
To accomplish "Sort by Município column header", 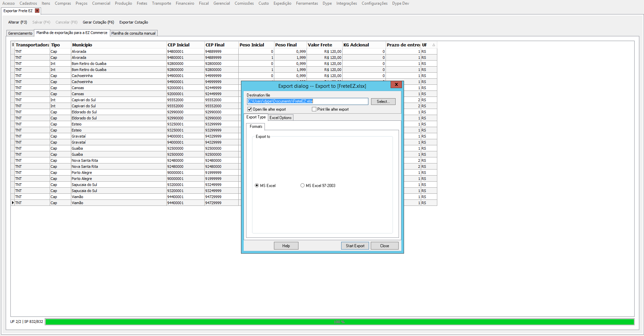I will coord(119,45).
